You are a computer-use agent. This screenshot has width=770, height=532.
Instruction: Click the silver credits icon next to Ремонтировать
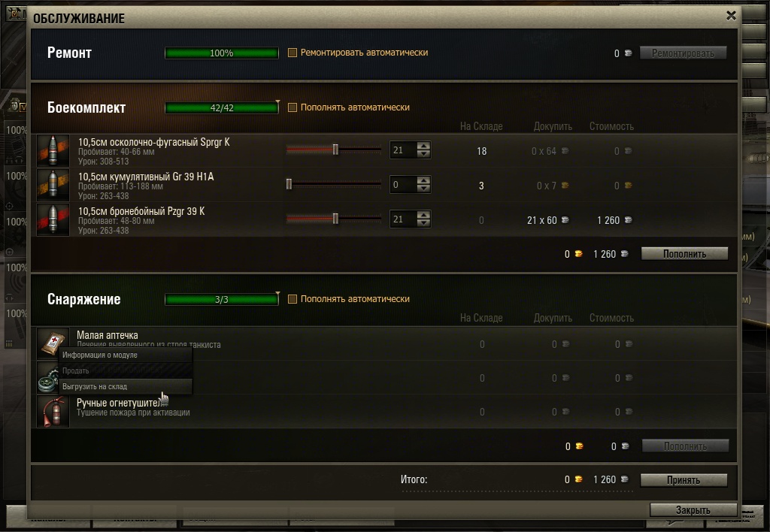coord(628,53)
